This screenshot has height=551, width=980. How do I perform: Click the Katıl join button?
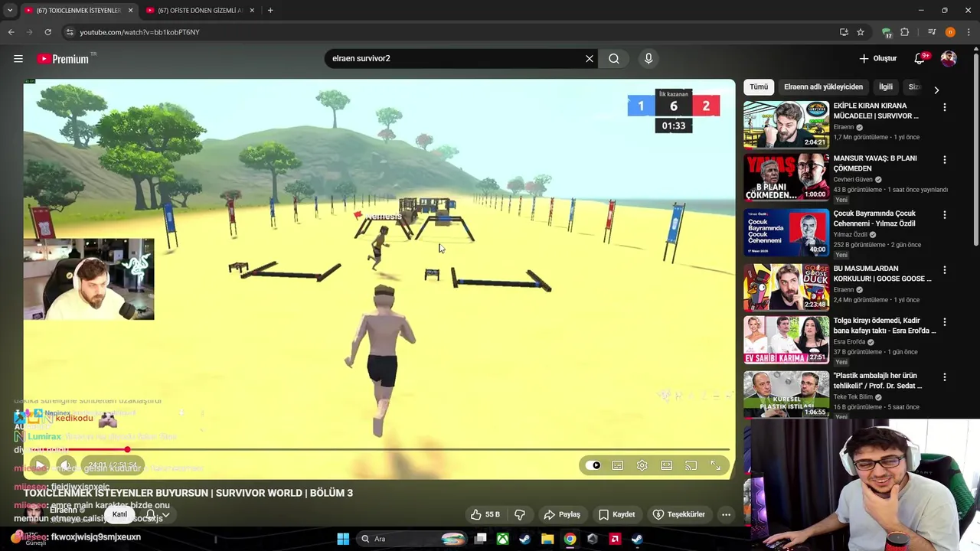tap(119, 514)
